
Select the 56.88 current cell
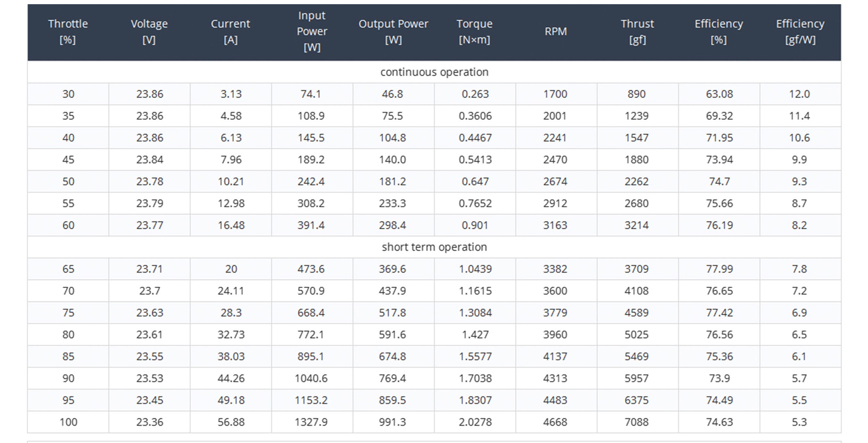tap(231, 422)
